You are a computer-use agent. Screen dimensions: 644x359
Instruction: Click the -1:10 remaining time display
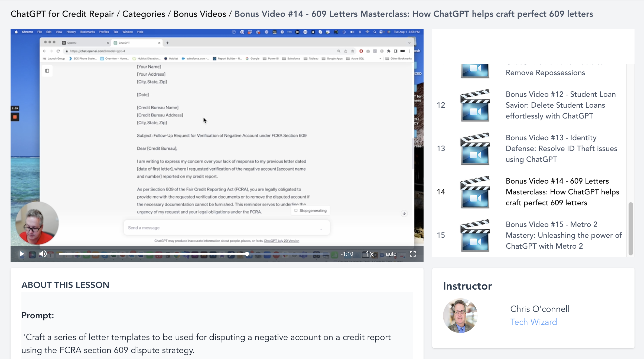pos(347,254)
